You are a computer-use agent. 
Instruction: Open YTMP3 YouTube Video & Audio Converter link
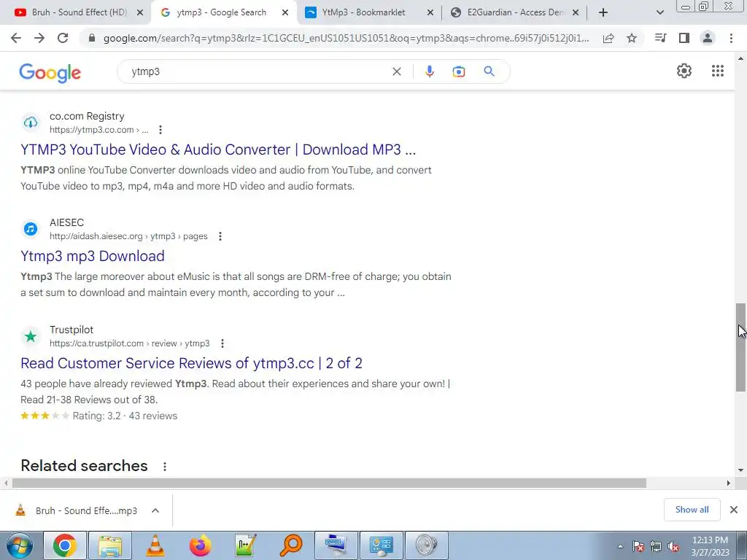tap(218, 149)
